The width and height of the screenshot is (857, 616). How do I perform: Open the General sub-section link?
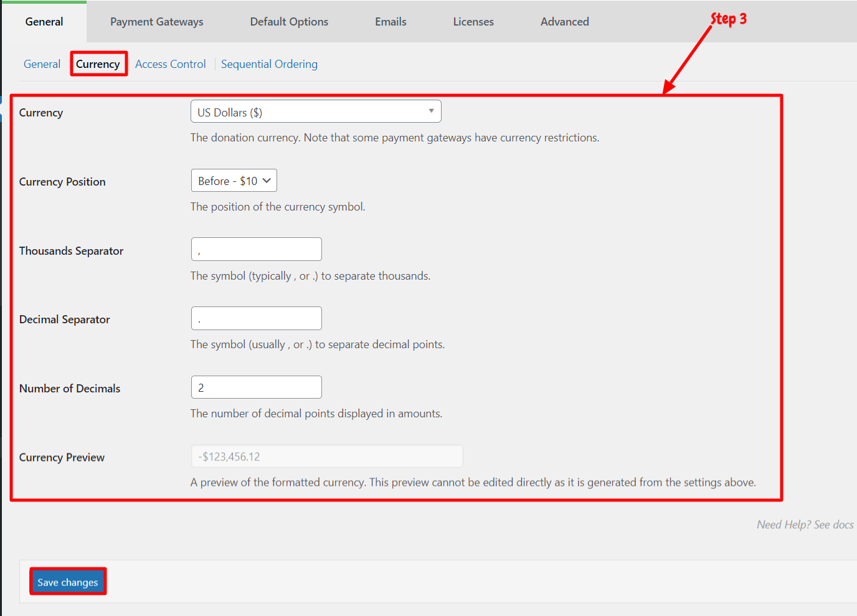(x=42, y=64)
